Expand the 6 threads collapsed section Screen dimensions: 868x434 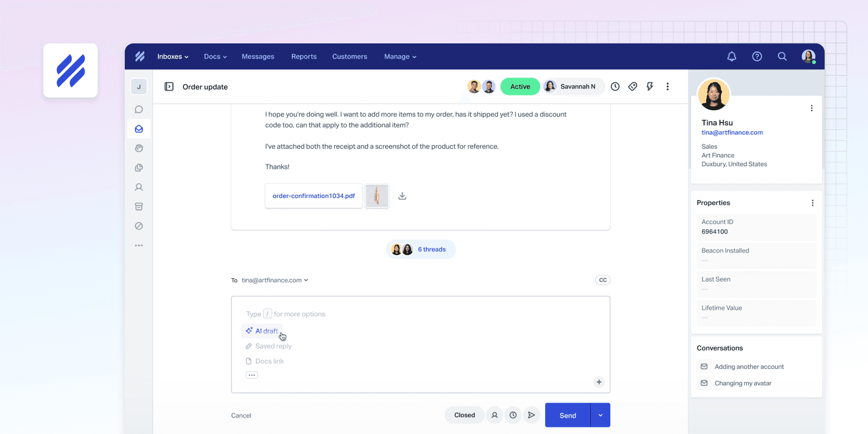tap(421, 250)
